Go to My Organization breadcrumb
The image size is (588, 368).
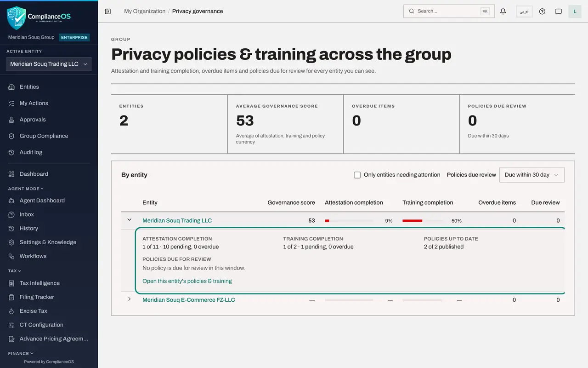click(x=145, y=11)
